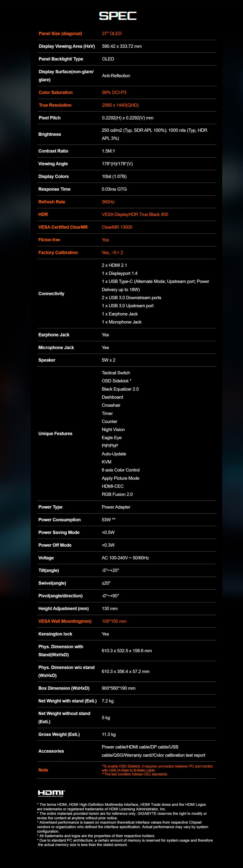Click the OSD Sidekick feature entry
The height and width of the screenshot is (868, 243).
tap(116, 381)
